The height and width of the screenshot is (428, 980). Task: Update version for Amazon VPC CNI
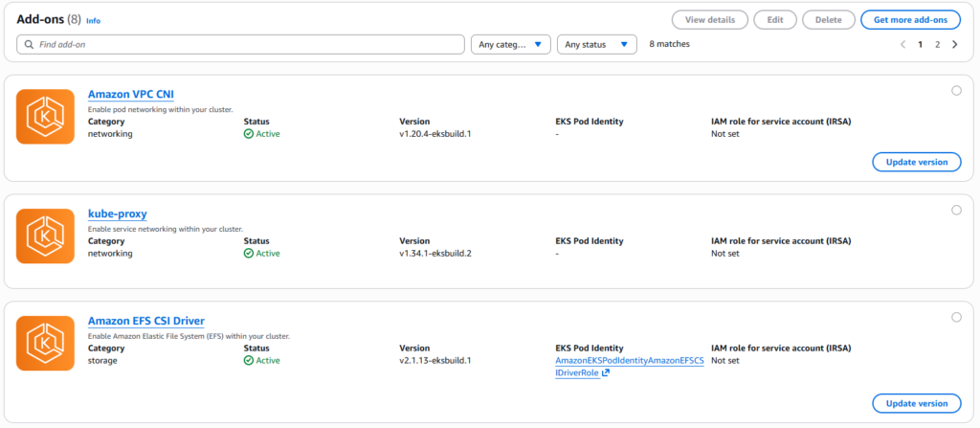pos(916,162)
